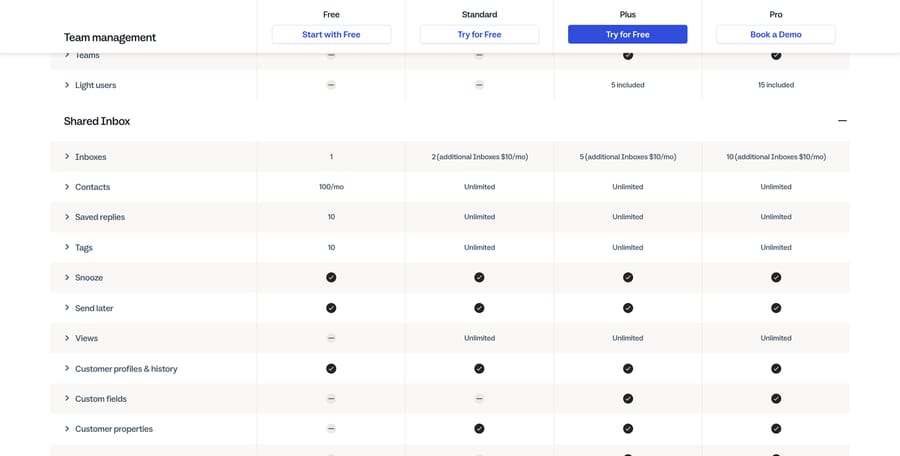Click Customer profiles checkmark in Standard column

pyautogui.click(x=479, y=369)
